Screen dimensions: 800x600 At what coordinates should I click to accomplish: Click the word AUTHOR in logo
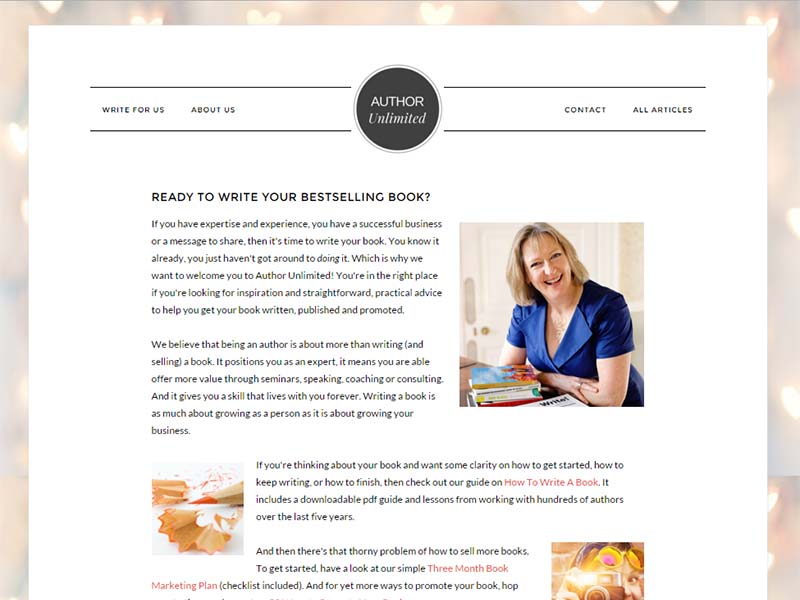(x=397, y=102)
